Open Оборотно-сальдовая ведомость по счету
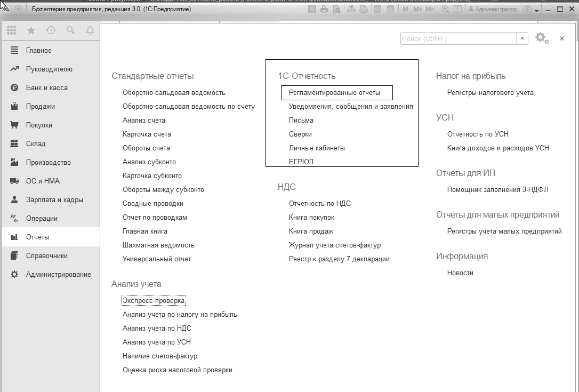The height and width of the screenshot is (392, 579). [x=189, y=107]
